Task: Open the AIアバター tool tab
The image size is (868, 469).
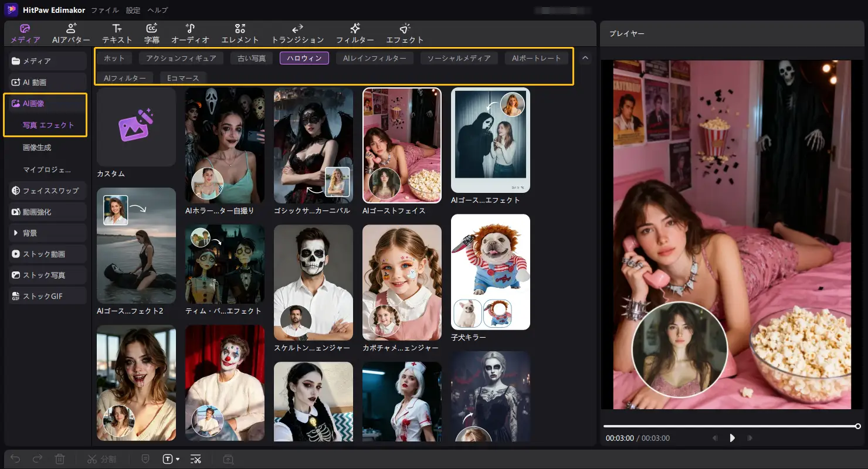Action: [71, 33]
